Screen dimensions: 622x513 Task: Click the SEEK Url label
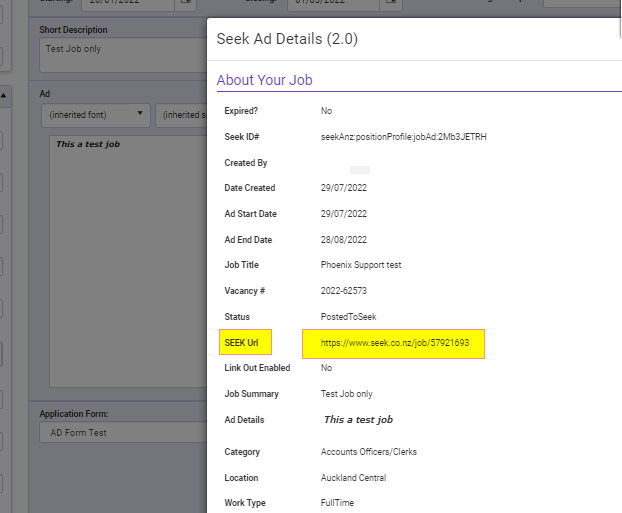[x=241, y=343]
